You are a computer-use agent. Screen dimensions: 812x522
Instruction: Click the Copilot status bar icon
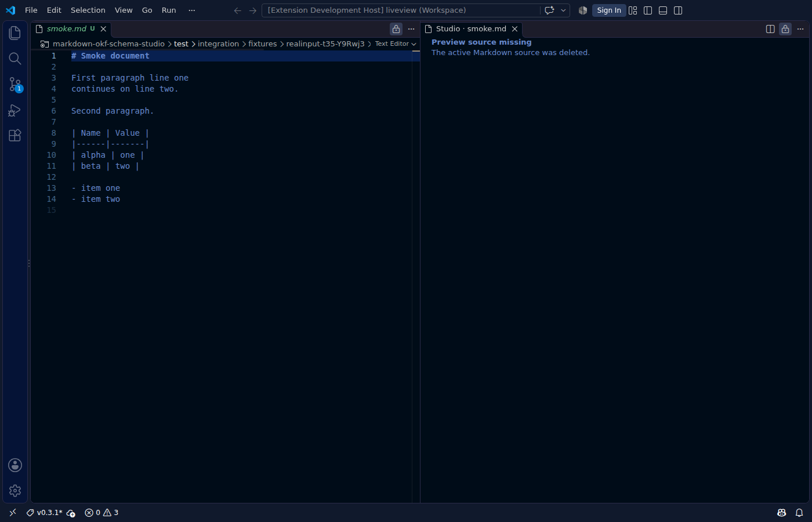[x=782, y=513]
